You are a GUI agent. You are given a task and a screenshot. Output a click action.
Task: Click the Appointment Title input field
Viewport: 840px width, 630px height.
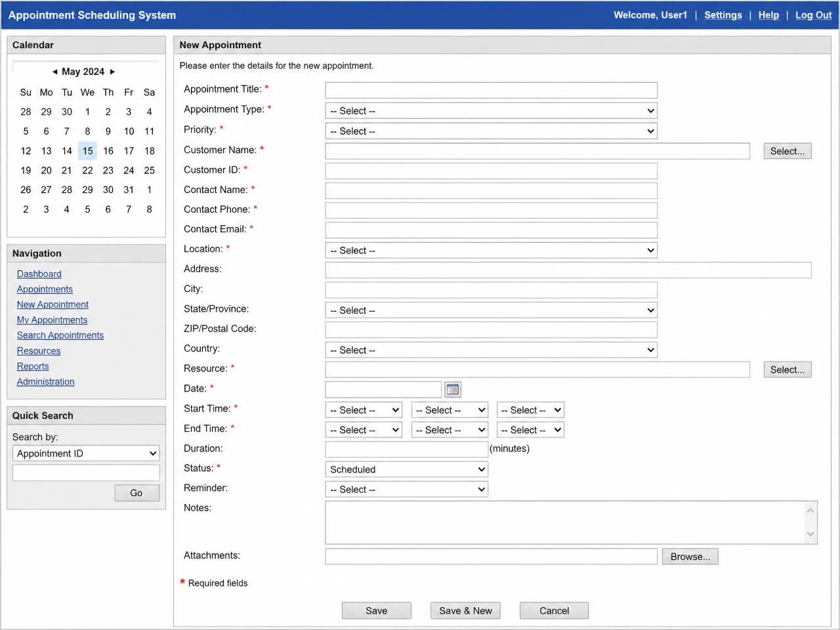pyautogui.click(x=491, y=91)
